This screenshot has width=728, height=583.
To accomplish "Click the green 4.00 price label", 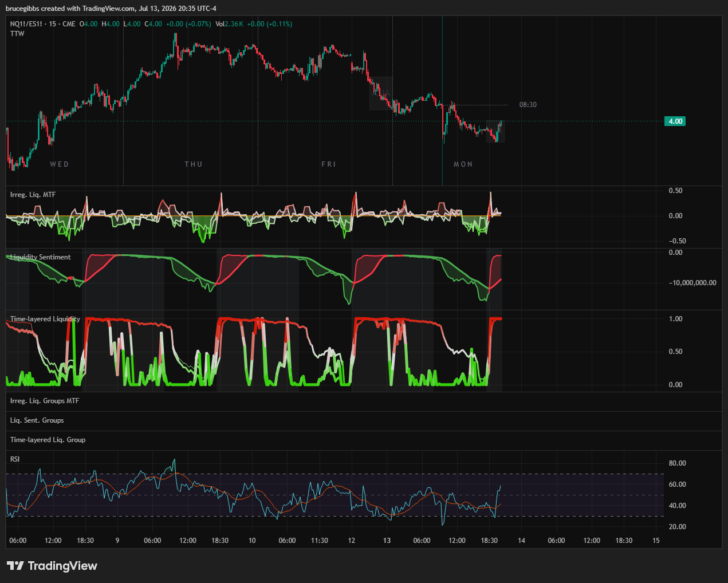I will [675, 121].
